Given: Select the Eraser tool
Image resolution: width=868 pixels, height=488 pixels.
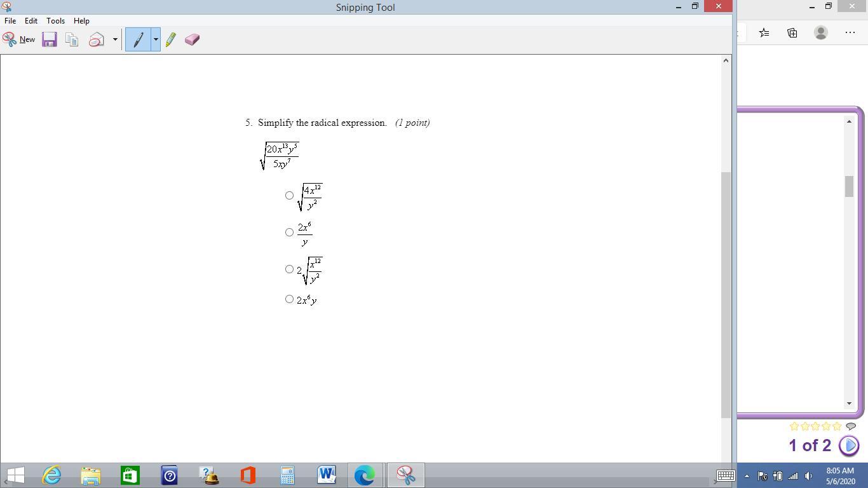Looking at the screenshot, I should click(192, 39).
